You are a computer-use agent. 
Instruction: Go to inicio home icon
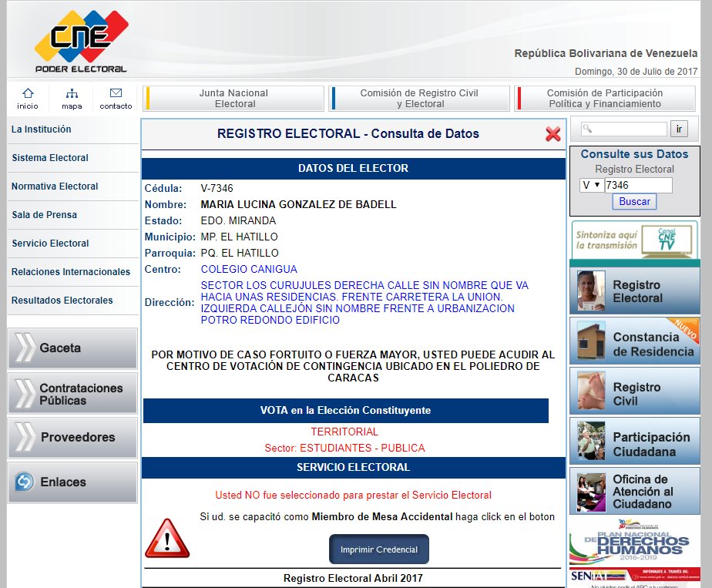[x=28, y=99]
